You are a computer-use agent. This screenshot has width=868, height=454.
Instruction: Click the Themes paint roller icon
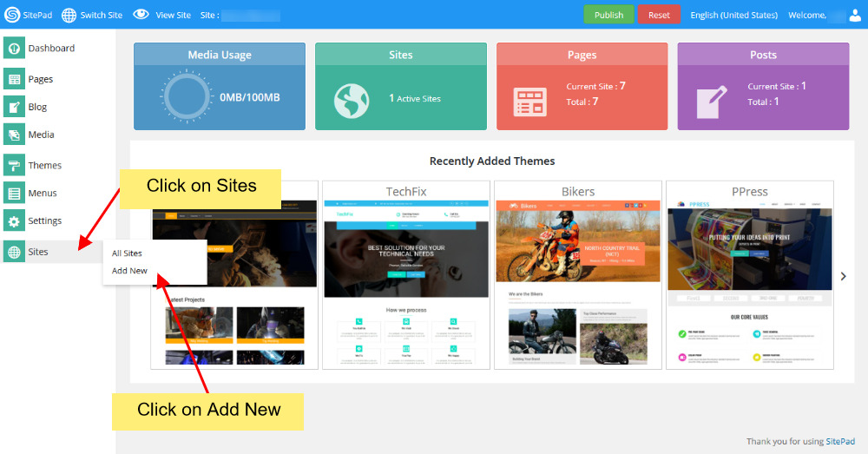[14, 165]
